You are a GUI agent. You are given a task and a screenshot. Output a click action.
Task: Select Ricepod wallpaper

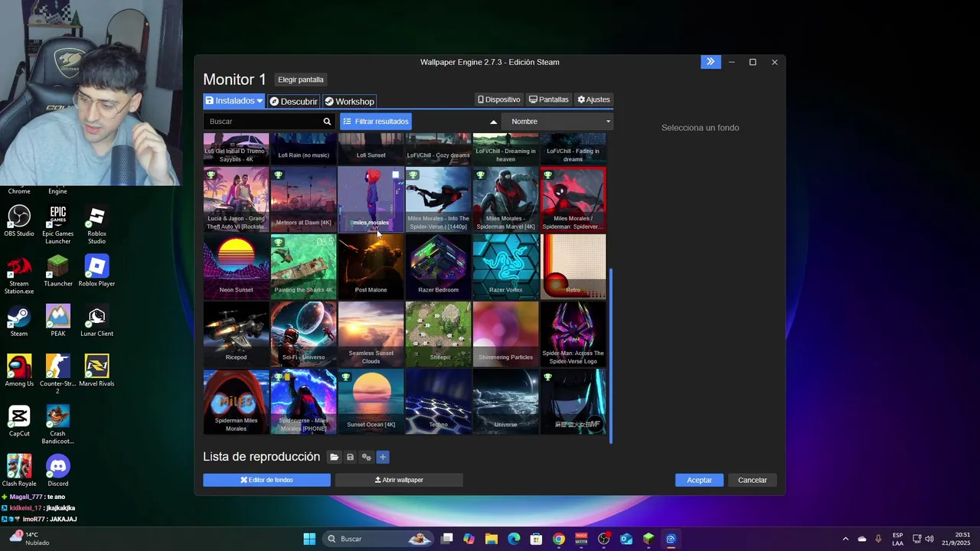point(236,333)
